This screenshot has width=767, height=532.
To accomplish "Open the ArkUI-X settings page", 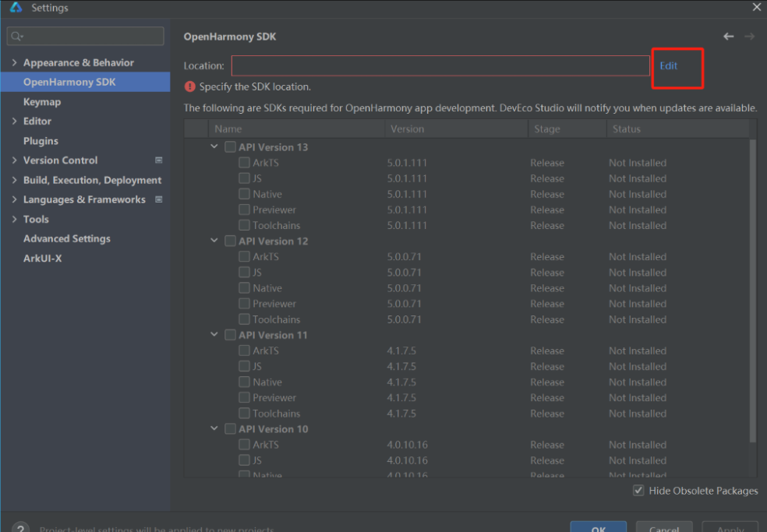I will (x=43, y=258).
